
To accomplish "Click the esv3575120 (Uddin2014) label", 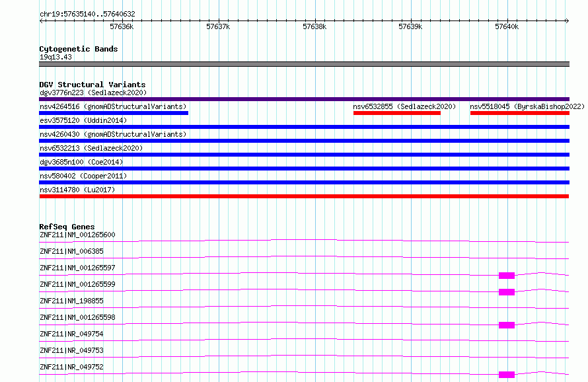I will pyautogui.click(x=83, y=120).
